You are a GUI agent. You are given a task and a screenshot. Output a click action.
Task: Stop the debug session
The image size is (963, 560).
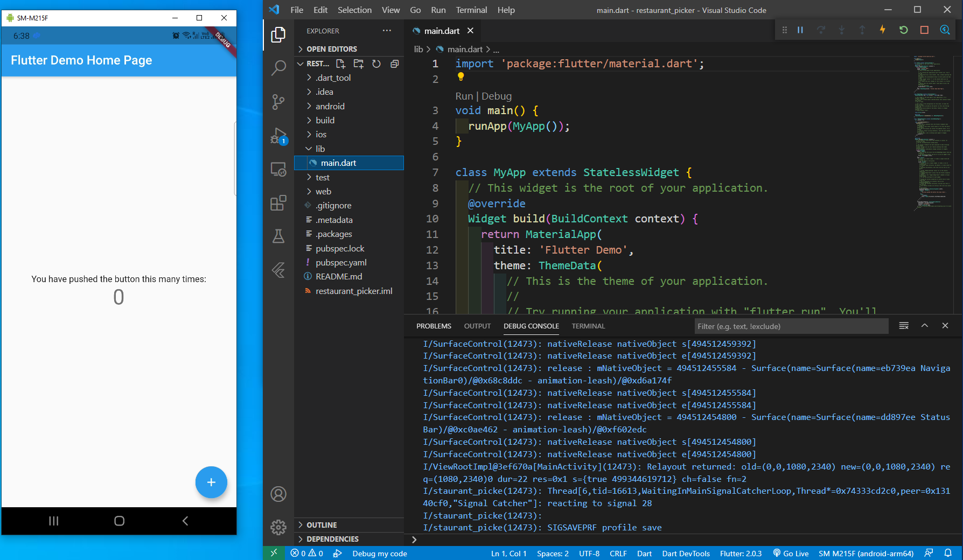(924, 30)
